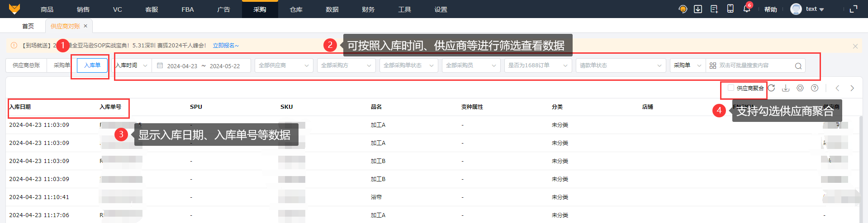Open the 仓库 menu
868x223 pixels.
coord(296,9)
